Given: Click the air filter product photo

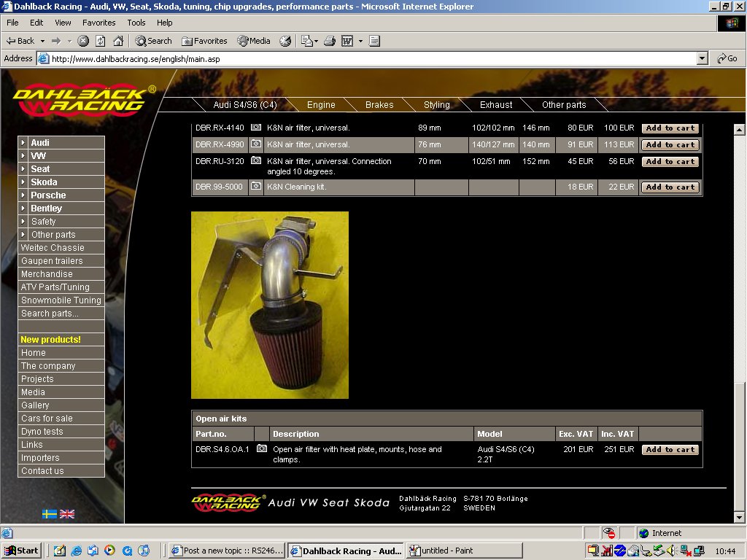Looking at the screenshot, I should click(x=270, y=305).
